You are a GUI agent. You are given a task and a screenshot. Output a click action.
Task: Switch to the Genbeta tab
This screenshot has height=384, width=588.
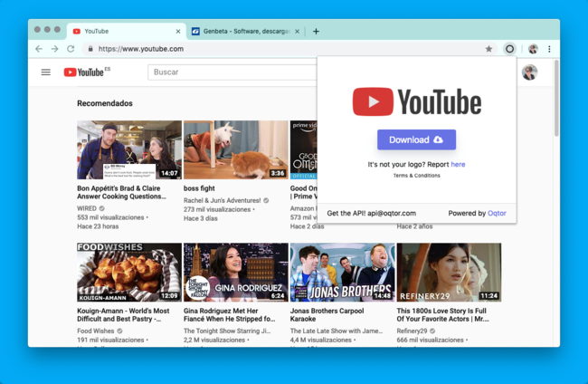[x=246, y=32]
